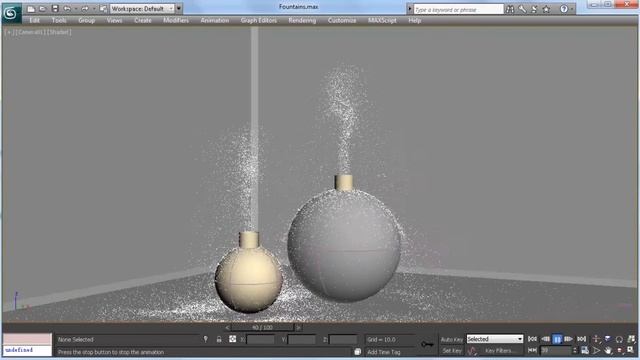Open the Selected key filter dropdown
This screenshot has height=360, width=640.
[495, 339]
